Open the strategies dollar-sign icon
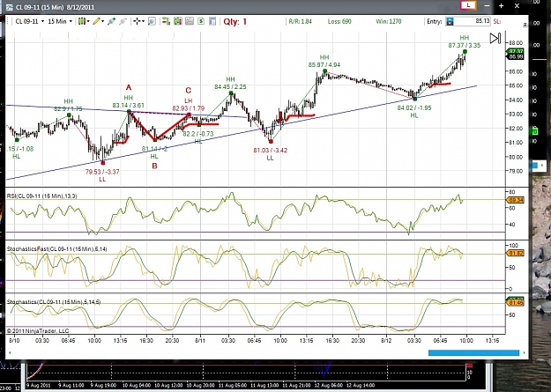 pyautogui.click(x=201, y=21)
